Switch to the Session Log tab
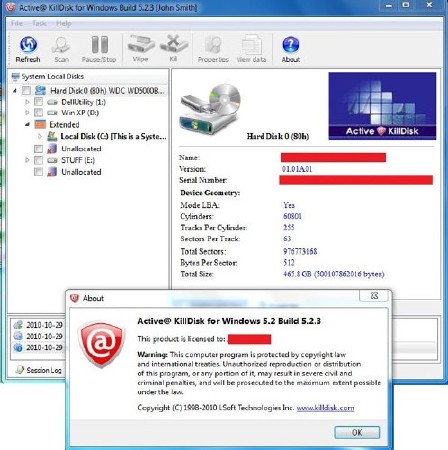448x450 pixels. [38, 370]
